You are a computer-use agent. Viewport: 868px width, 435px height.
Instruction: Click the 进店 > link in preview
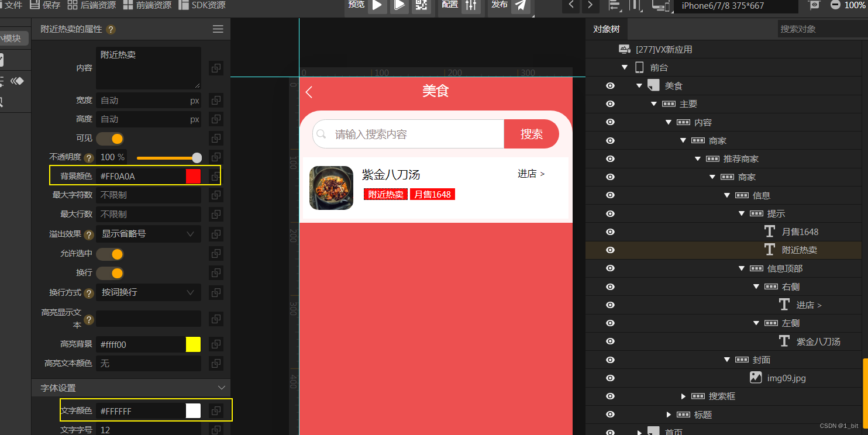click(531, 174)
